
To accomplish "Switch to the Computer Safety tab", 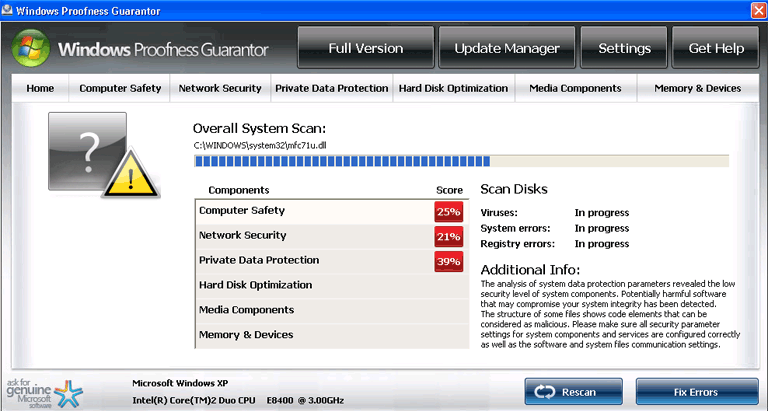I will [120, 88].
